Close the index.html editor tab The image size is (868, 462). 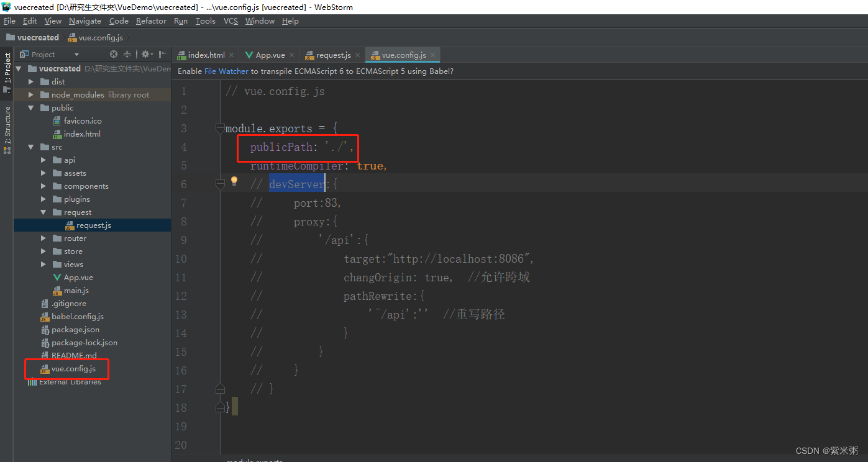click(232, 55)
